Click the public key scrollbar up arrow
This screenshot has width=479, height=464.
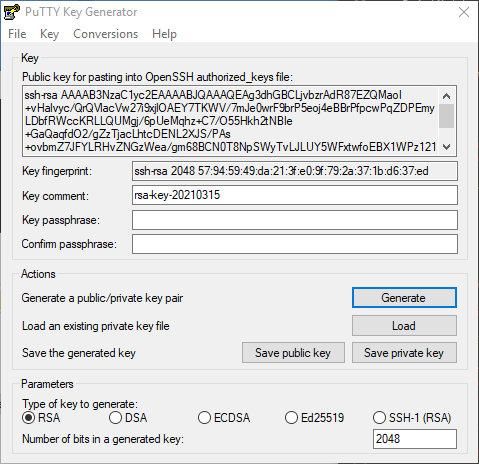coord(446,96)
